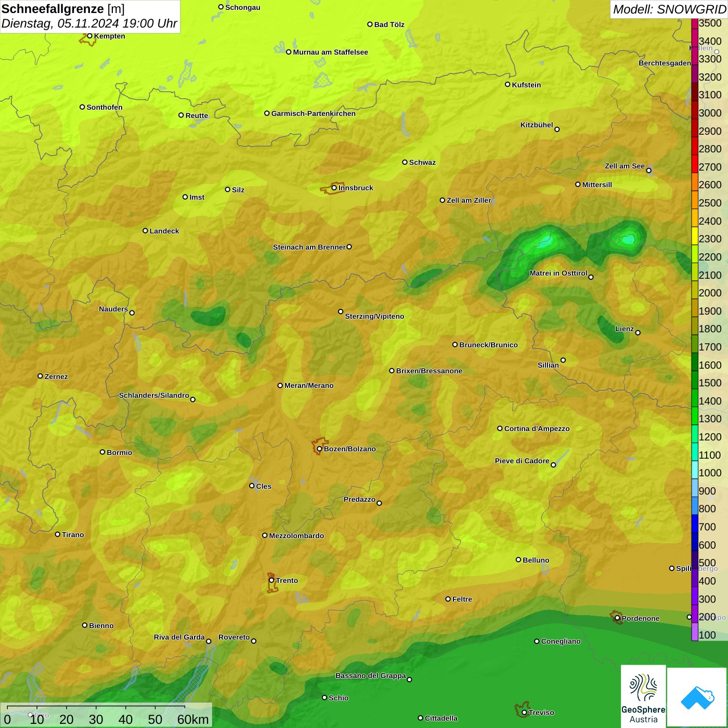Click the Murnau am Staffelsee label
Screen dimensions: 728x728
330,52
